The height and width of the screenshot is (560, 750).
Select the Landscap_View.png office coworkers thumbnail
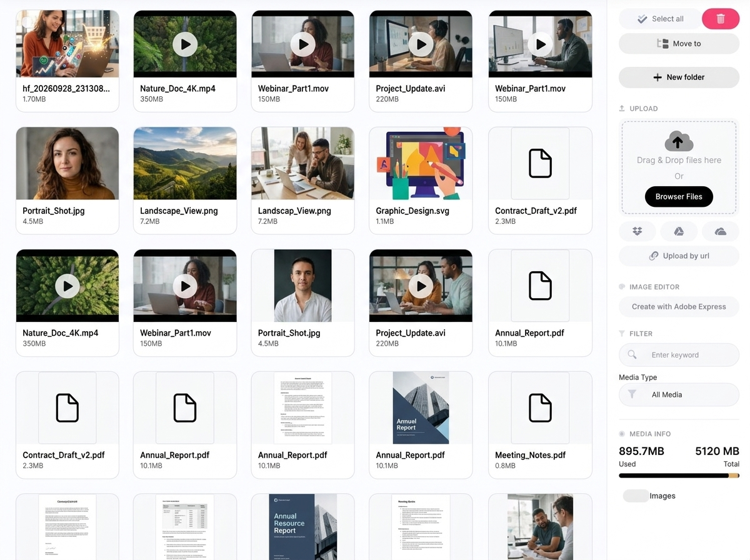pos(303,164)
